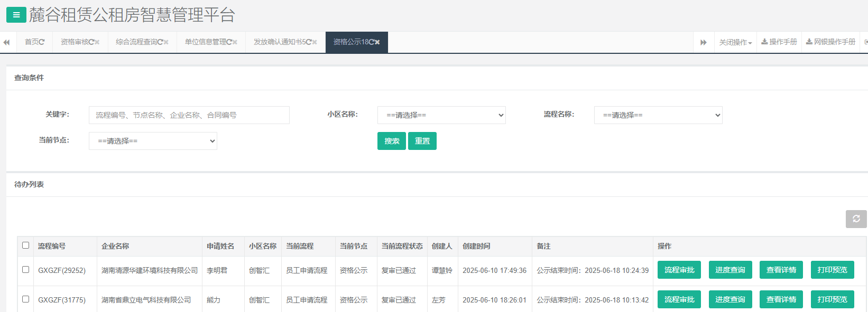Click the refresh icon above the table

tap(856, 219)
